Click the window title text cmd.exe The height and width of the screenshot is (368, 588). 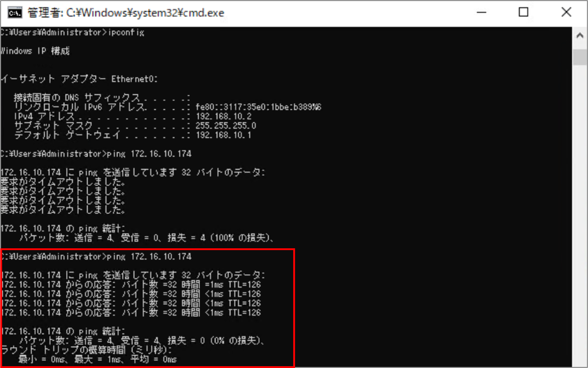(126, 13)
